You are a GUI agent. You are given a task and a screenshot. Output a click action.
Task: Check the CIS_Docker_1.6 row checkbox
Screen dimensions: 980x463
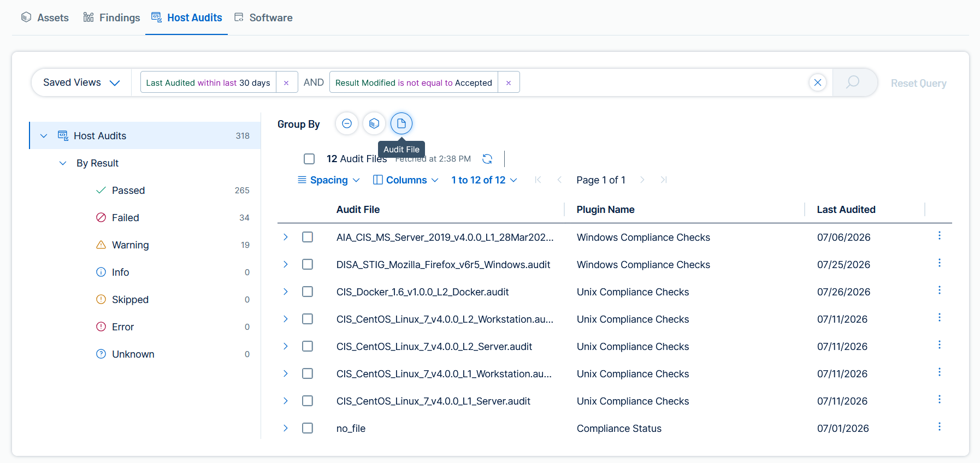coord(308,292)
